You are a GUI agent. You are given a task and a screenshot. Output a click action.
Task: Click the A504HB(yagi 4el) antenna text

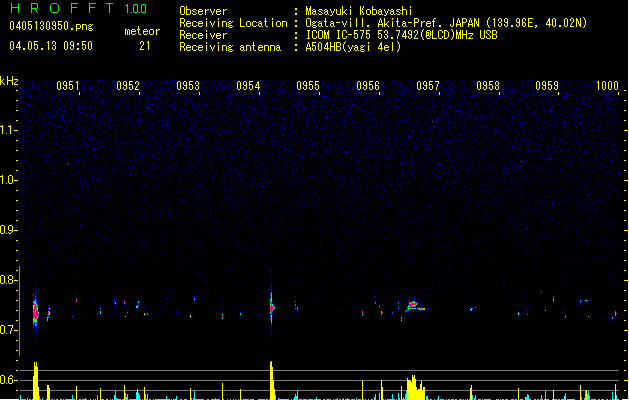pyautogui.click(x=353, y=47)
